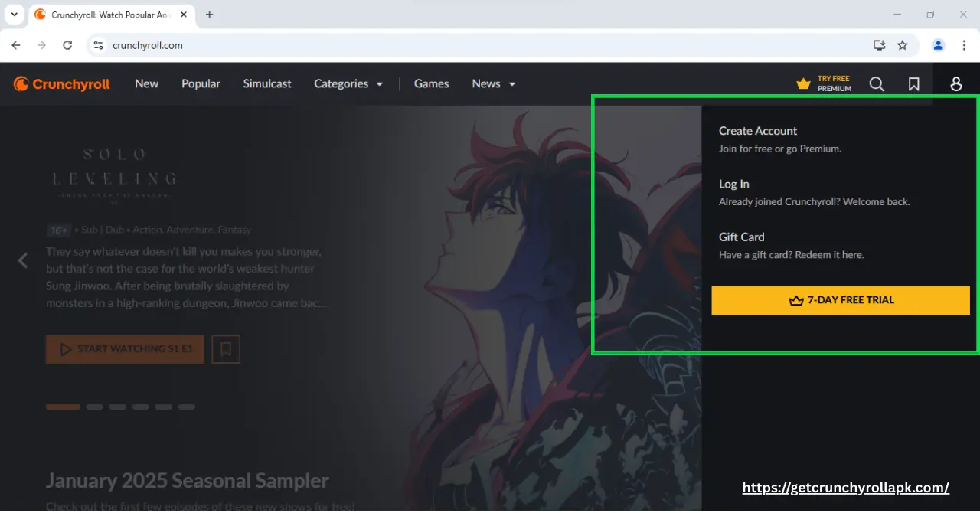Image resolution: width=980 pixels, height=513 pixels.
Task: Reload the page
Action: coord(67,45)
